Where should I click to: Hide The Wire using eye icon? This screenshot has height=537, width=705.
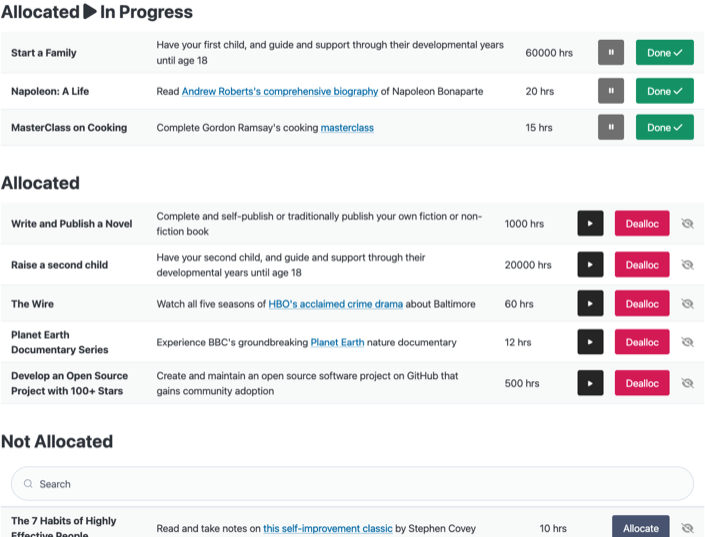[687, 304]
